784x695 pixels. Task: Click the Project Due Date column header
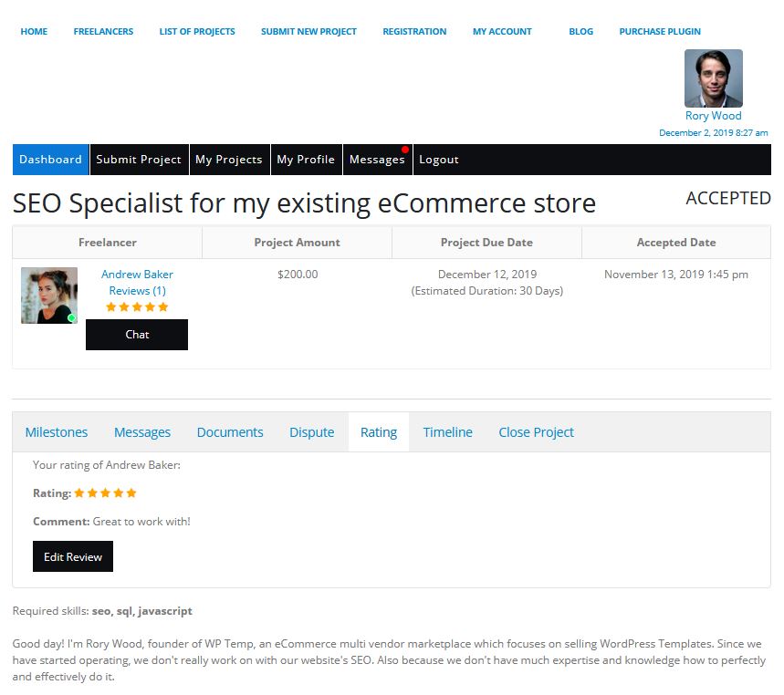486,243
